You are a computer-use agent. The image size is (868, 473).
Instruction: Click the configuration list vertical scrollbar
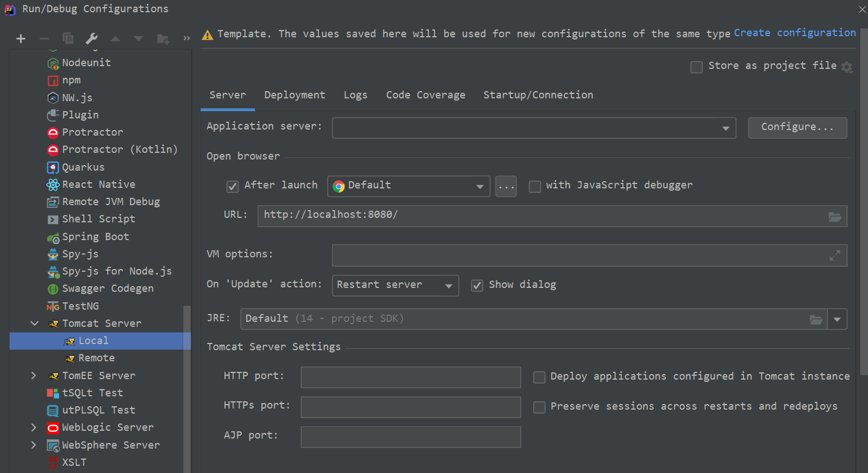(187, 389)
